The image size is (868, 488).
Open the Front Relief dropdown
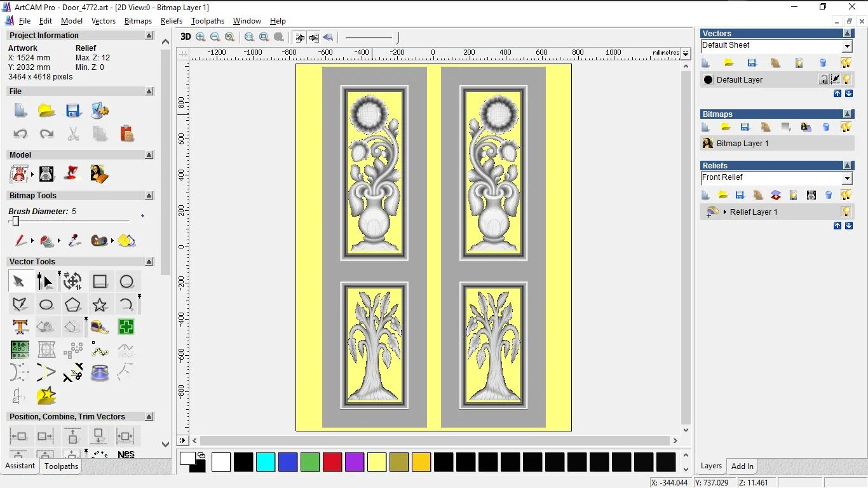pyautogui.click(x=847, y=179)
